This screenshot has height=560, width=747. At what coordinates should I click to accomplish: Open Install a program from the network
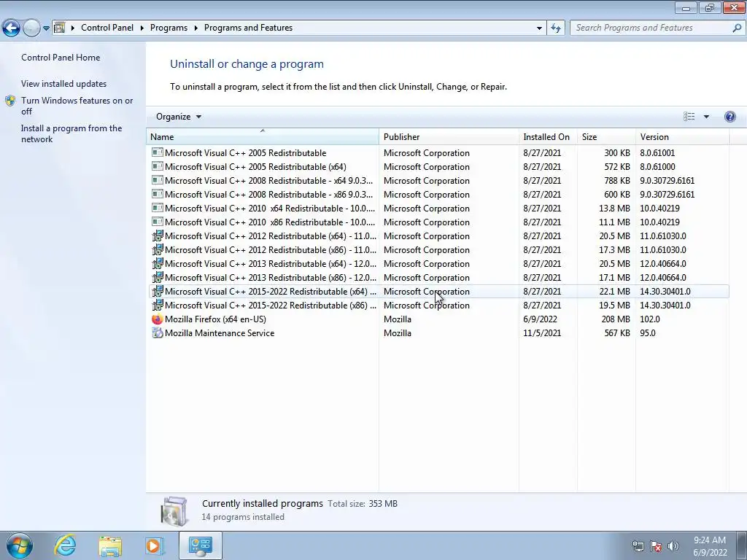71,134
